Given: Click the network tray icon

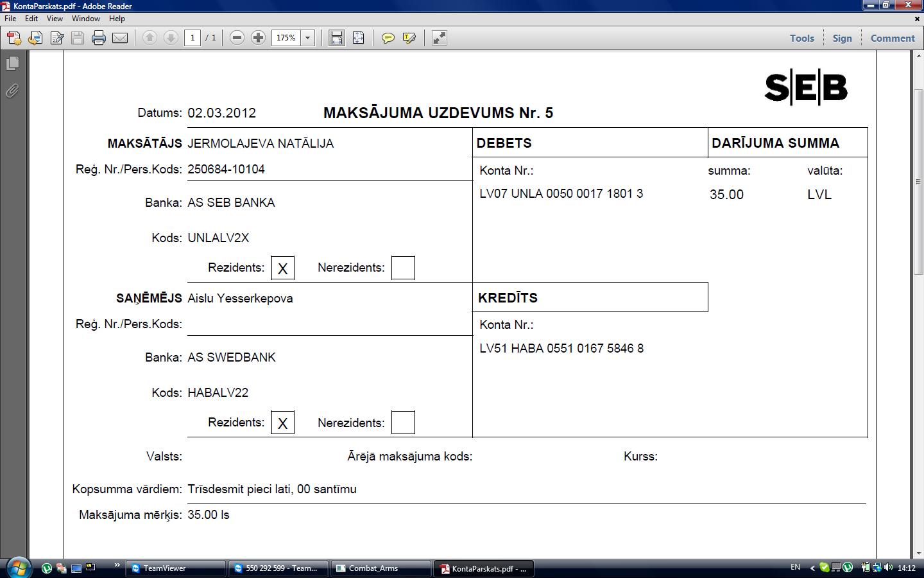Looking at the screenshot, I should point(877,568).
